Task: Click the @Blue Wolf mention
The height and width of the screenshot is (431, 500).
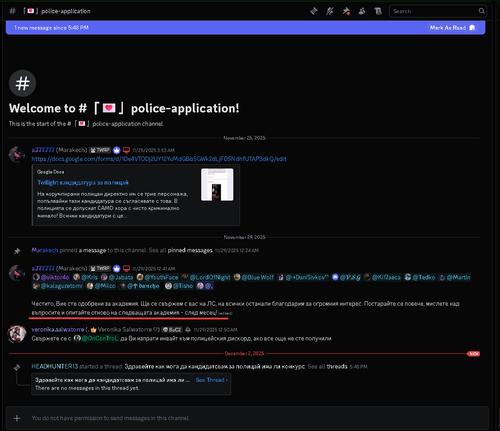Action: coord(254,277)
